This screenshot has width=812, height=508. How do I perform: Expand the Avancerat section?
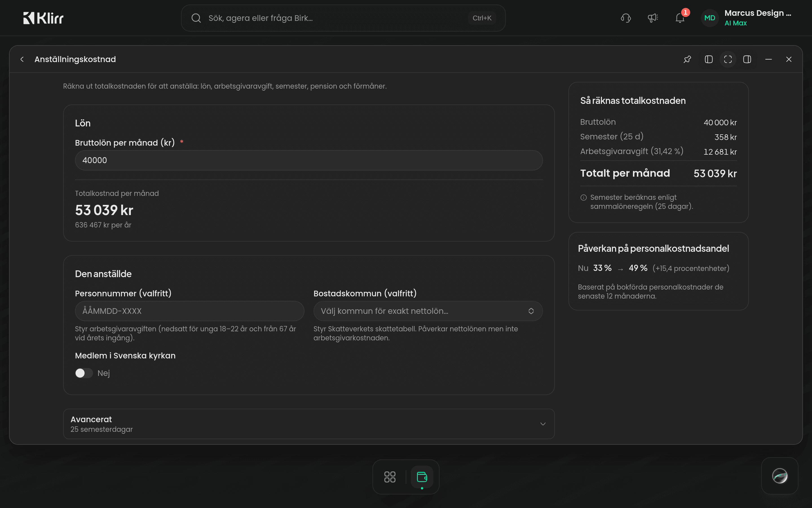tap(309, 424)
